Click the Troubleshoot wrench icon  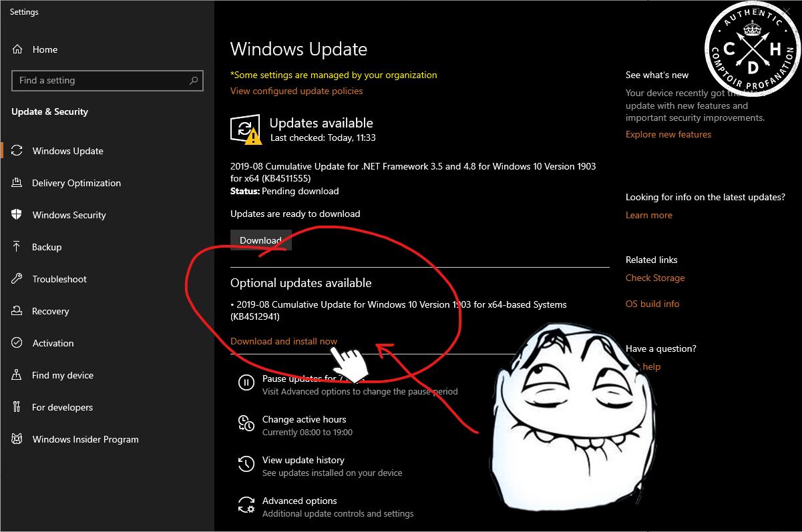[17, 279]
